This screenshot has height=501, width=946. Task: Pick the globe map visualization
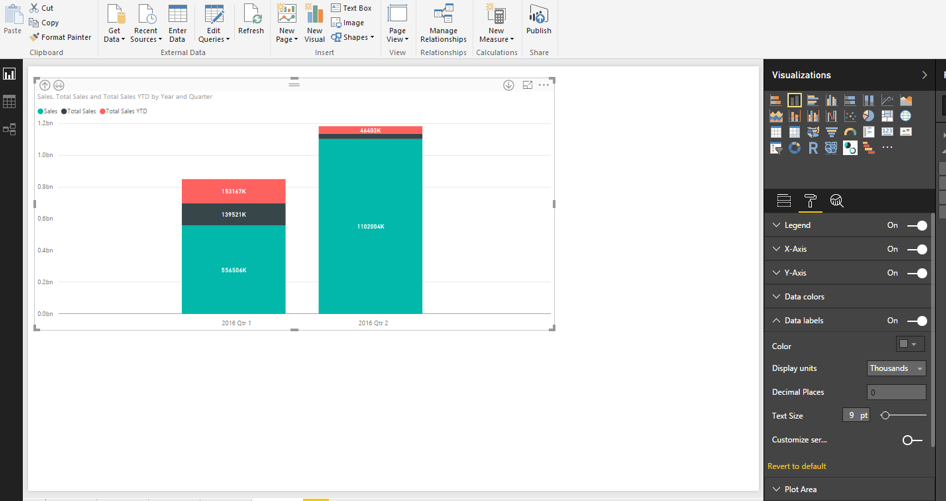pyautogui.click(x=906, y=116)
